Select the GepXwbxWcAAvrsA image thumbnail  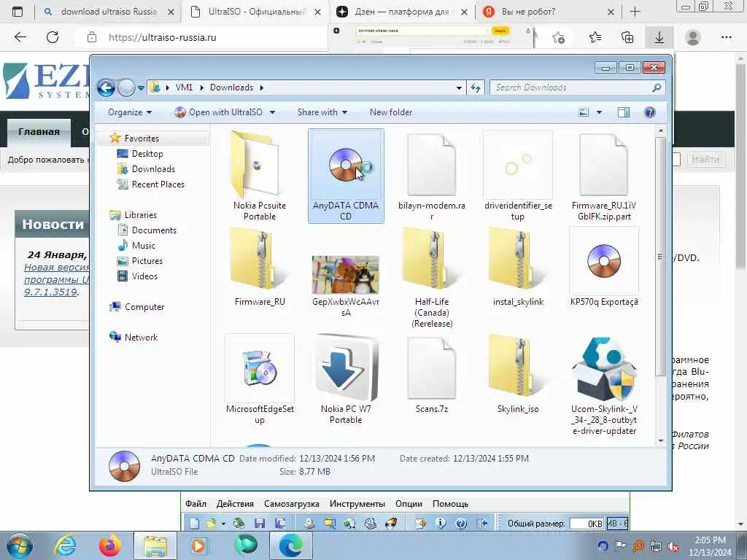tap(346, 286)
